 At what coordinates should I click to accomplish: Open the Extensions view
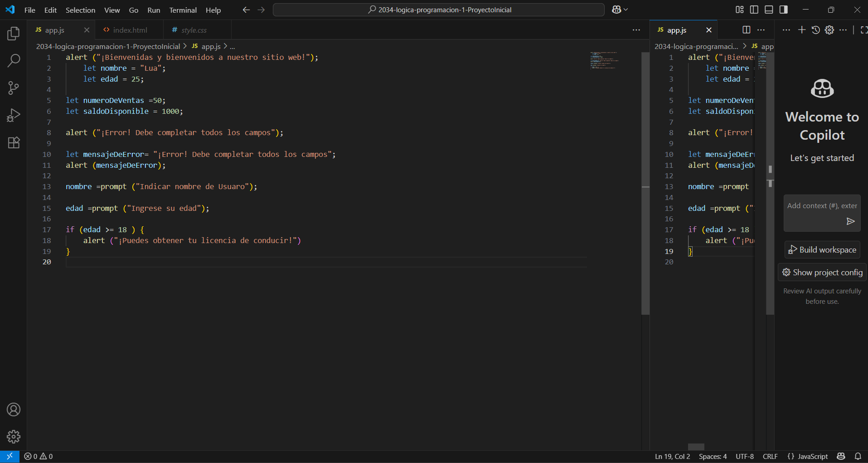click(14, 142)
